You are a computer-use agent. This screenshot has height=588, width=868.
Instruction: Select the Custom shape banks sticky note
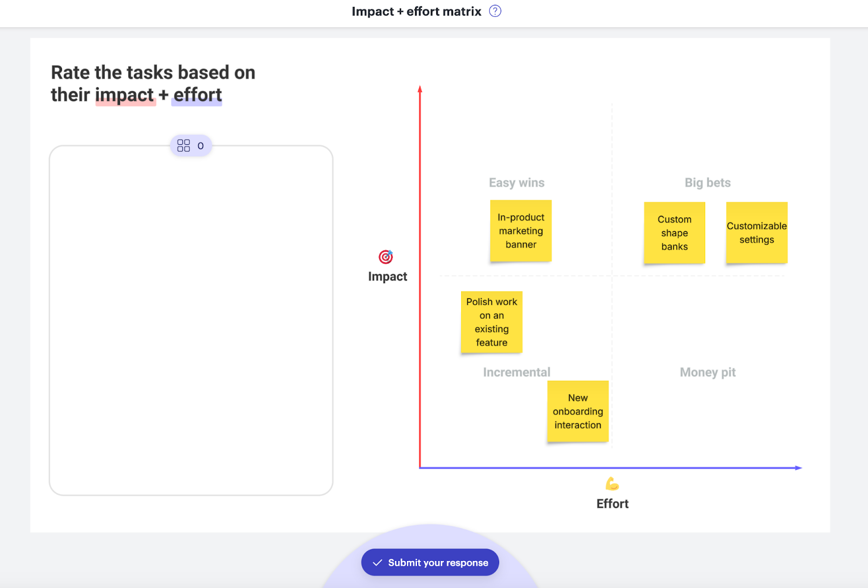point(674,233)
